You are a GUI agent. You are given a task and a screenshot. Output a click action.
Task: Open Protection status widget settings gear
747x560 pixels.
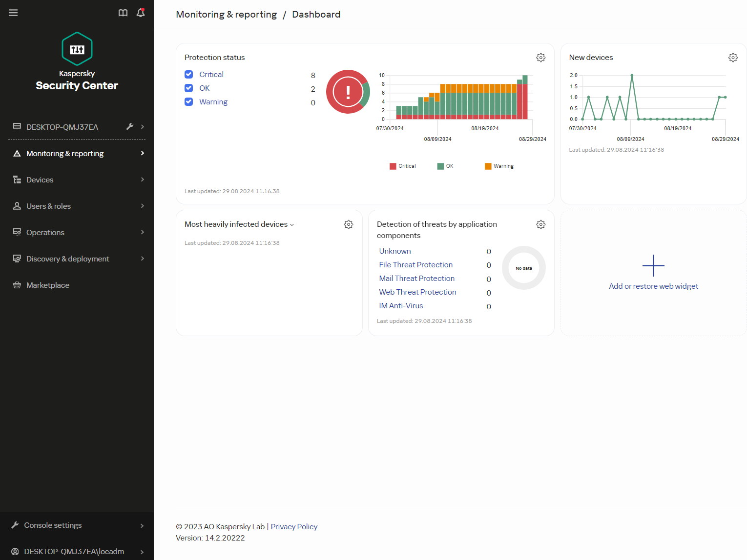coord(540,58)
